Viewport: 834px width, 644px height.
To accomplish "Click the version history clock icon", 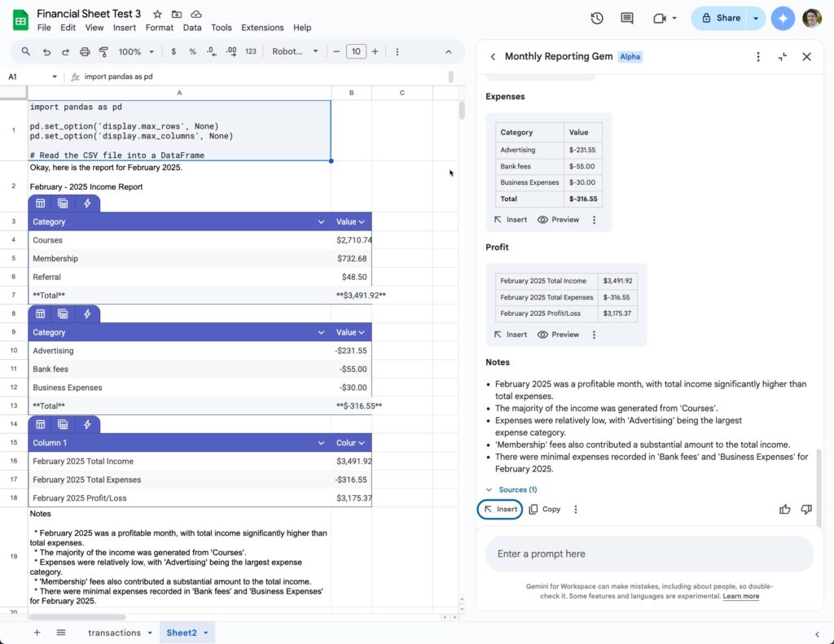I will (597, 18).
